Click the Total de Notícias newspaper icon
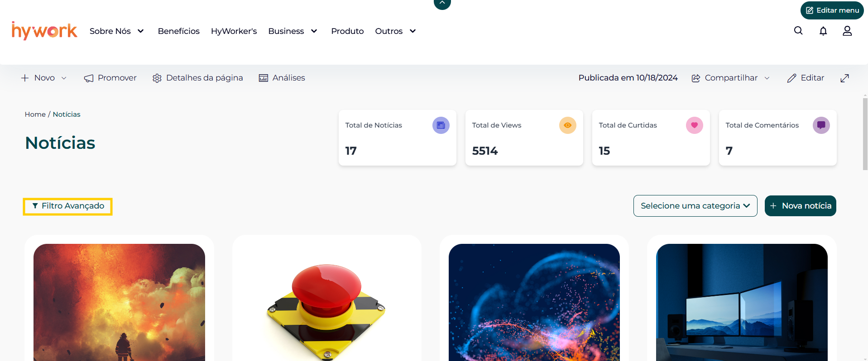The image size is (868, 361). [x=441, y=125]
